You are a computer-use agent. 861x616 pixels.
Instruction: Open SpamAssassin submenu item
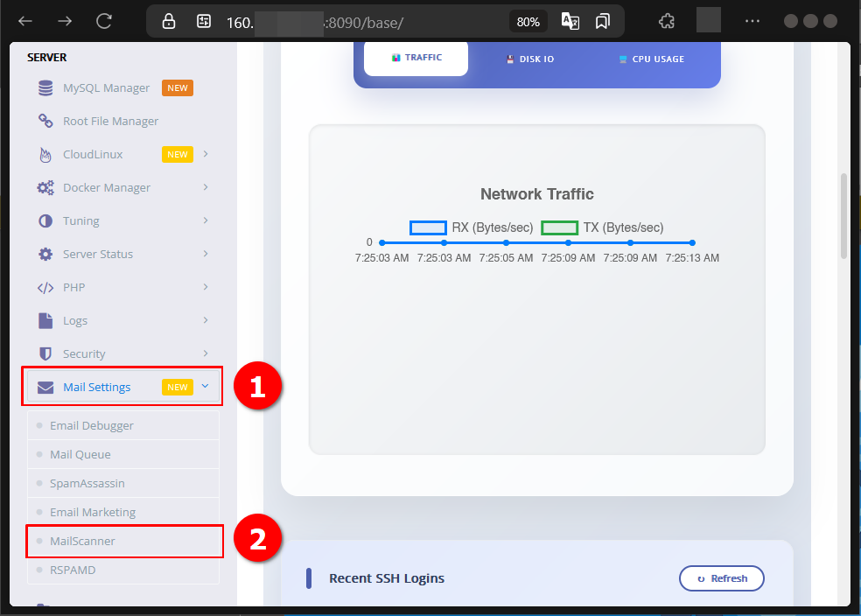point(123,483)
